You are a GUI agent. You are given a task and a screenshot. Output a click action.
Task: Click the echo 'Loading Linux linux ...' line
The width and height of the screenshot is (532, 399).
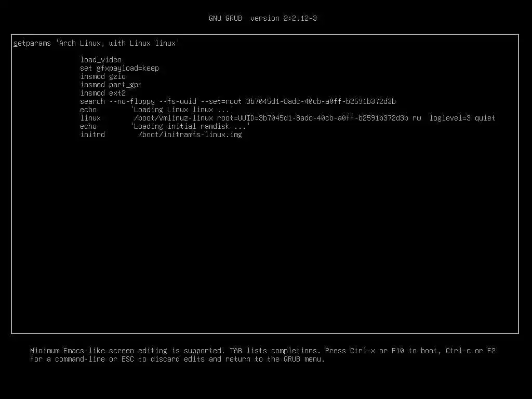(157, 110)
